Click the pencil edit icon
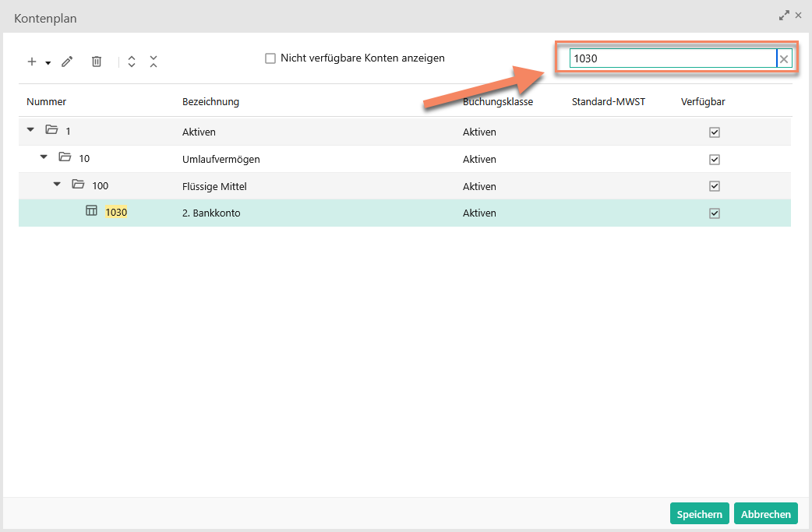 [x=67, y=62]
